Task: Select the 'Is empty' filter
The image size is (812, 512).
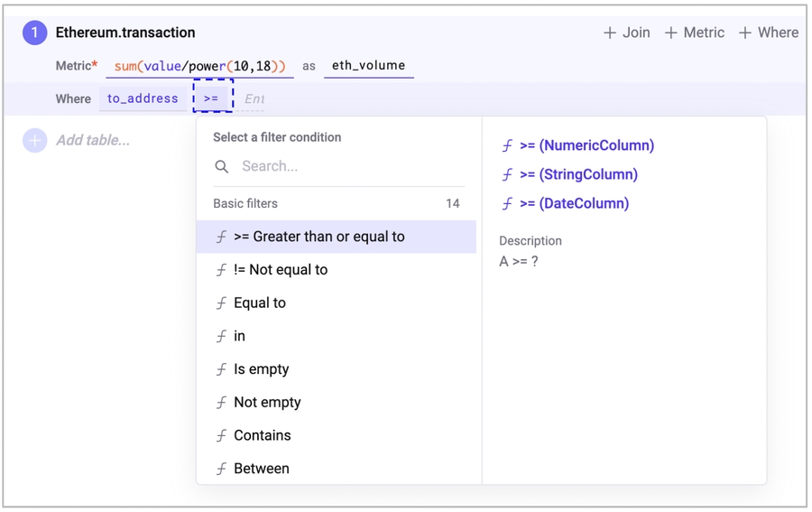Action: (261, 369)
